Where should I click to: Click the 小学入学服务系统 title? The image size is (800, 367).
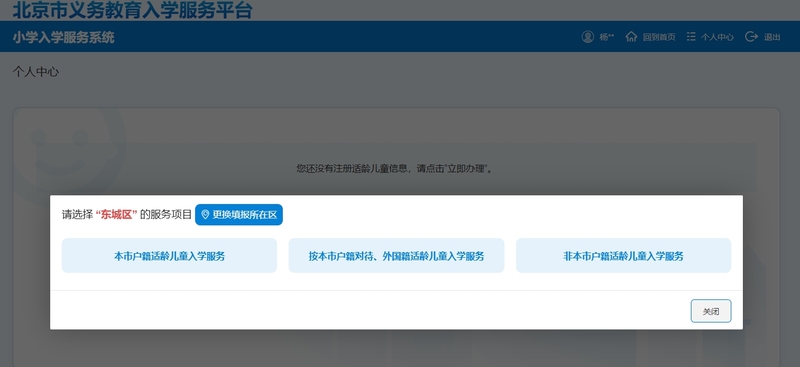(64, 37)
